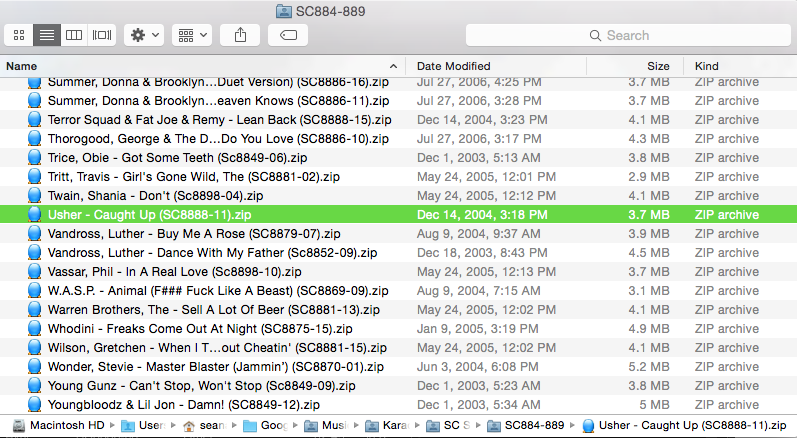Select Youngbloodz & Lil Jon - Damn! file name

coord(183,405)
